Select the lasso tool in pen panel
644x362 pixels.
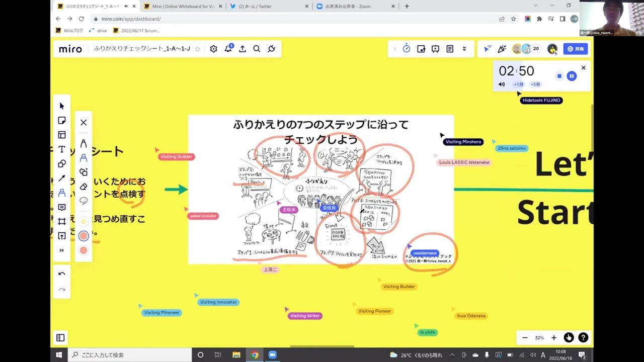[x=84, y=201]
